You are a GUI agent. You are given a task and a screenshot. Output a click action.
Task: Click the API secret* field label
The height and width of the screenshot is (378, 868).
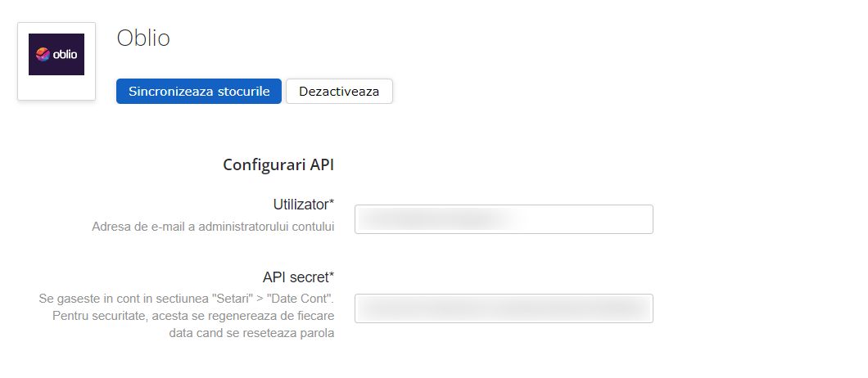[x=298, y=277]
